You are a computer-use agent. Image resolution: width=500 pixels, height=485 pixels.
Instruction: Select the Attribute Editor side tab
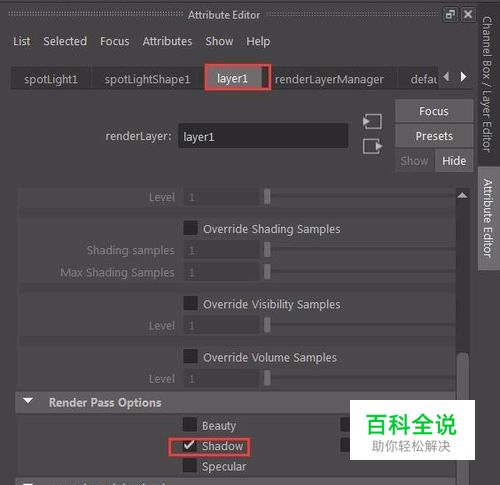pyautogui.click(x=488, y=218)
